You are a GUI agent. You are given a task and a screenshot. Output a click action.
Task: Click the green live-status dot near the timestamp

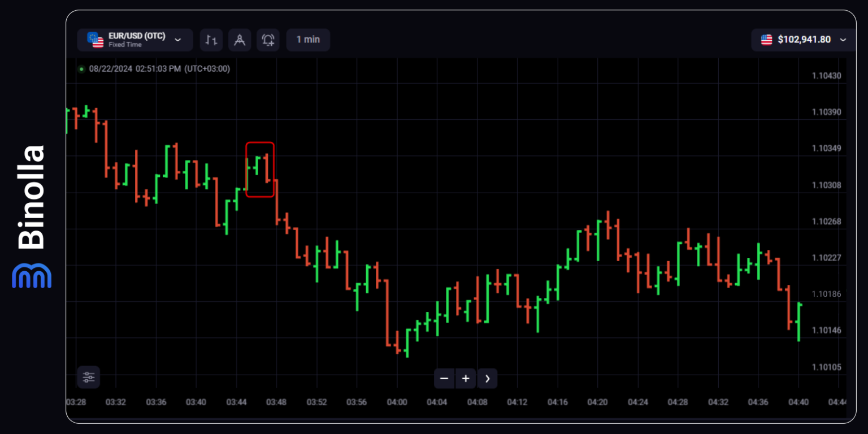tap(81, 68)
